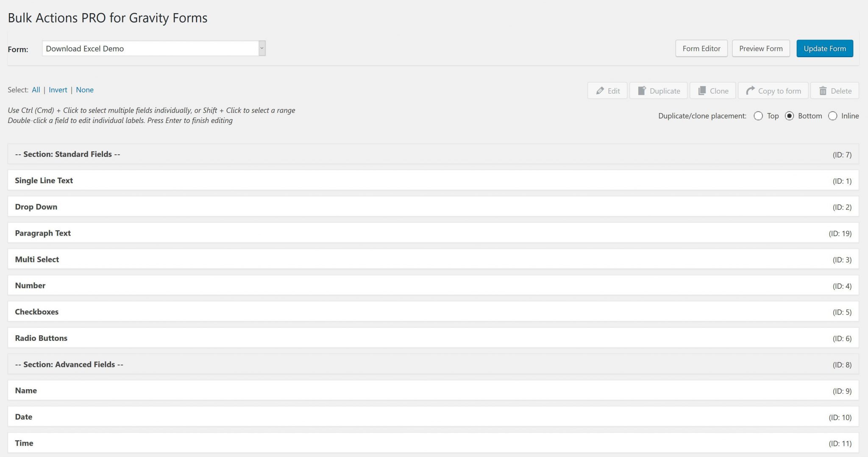Click the blue Update Form button
This screenshot has width=868, height=457.
[x=825, y=48]
